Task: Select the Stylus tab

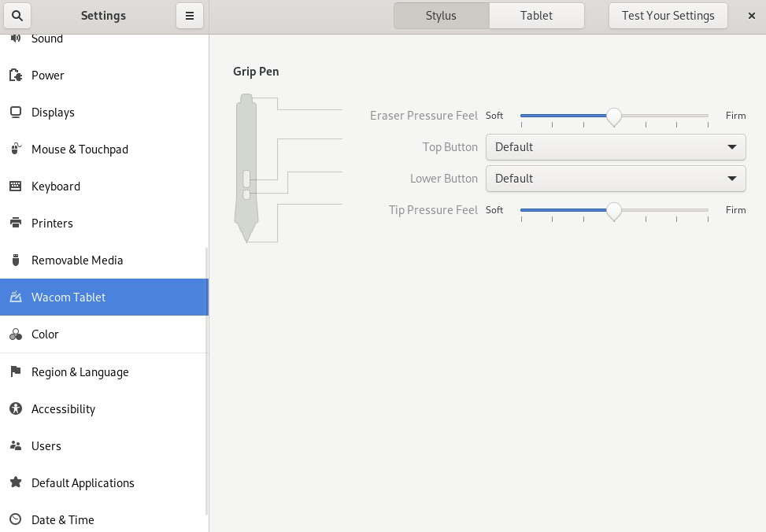Action: pyautogui.click(x=441, y=16)
